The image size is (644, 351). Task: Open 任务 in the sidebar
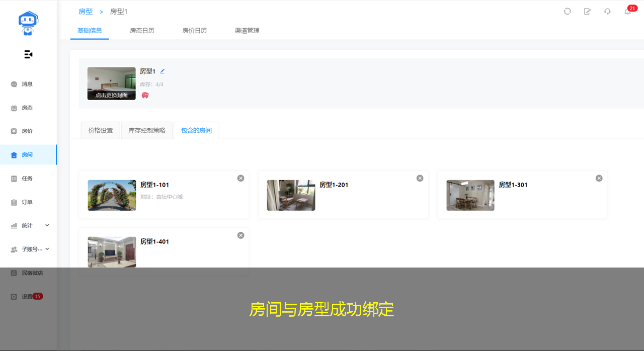tap(28, 179)
